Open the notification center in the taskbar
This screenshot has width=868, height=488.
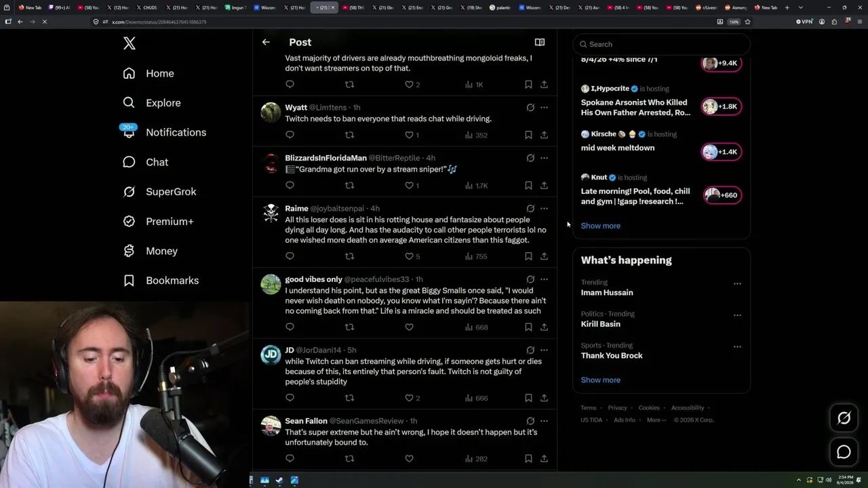click(x=859, y=480)
